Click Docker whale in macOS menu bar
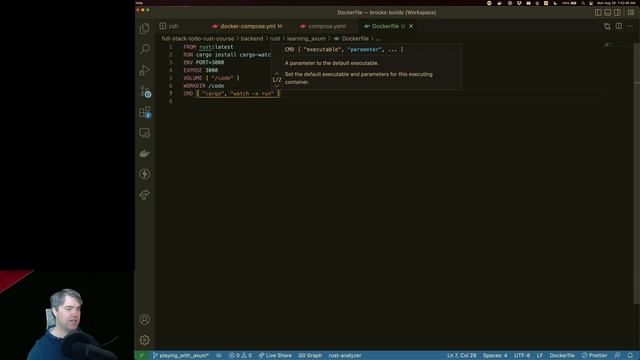Image resolution: width=640 pixels, height=360 pixels. pyautogui.click(x=500, y=3)
